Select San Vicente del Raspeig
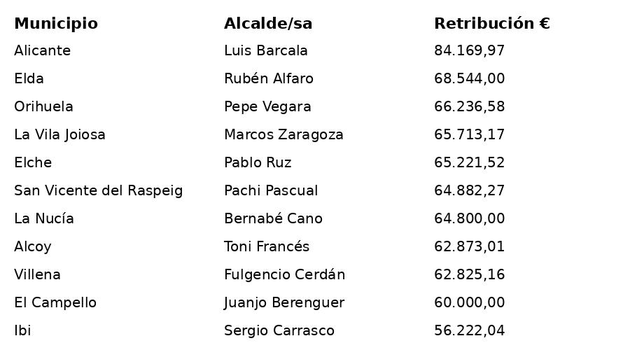This screenshot has height=364, width=630. 98,191
